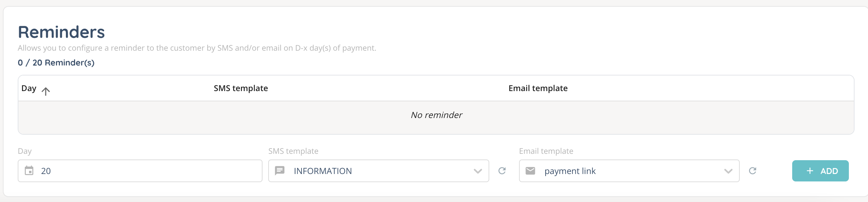Click the SMS template column header

(x=241, y=88)
